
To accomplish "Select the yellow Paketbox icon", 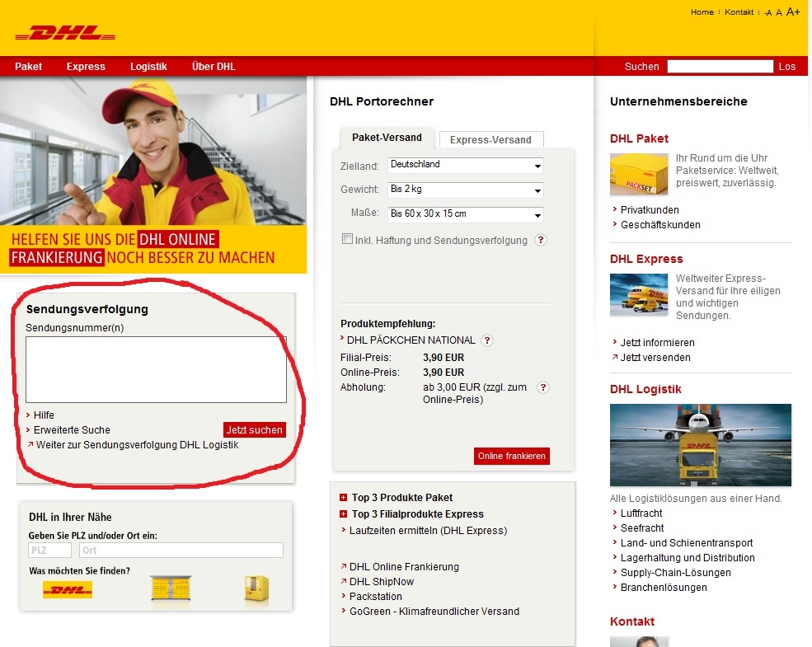I will click(x=257, y=589).
